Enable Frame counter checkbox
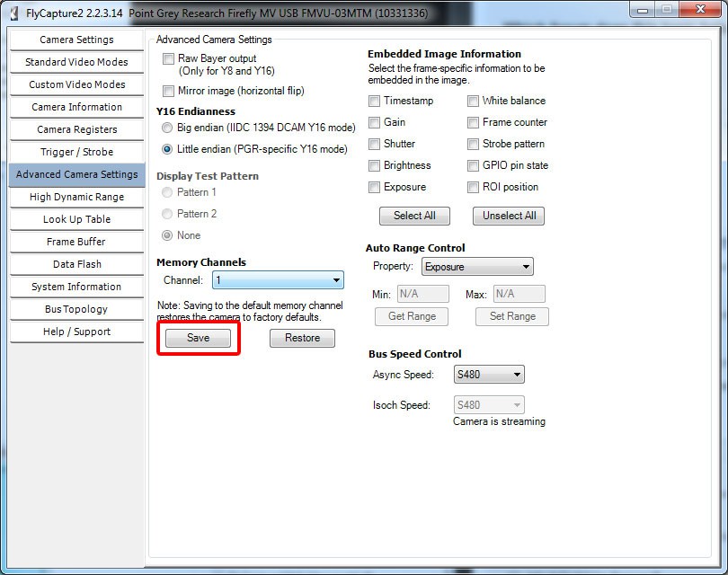 tap(473, 122)
